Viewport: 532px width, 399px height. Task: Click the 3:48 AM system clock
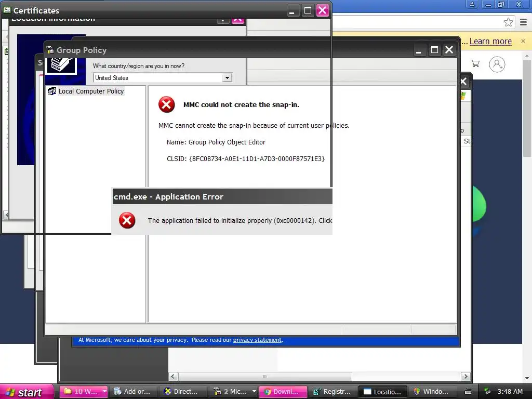(x=510, y=392)
